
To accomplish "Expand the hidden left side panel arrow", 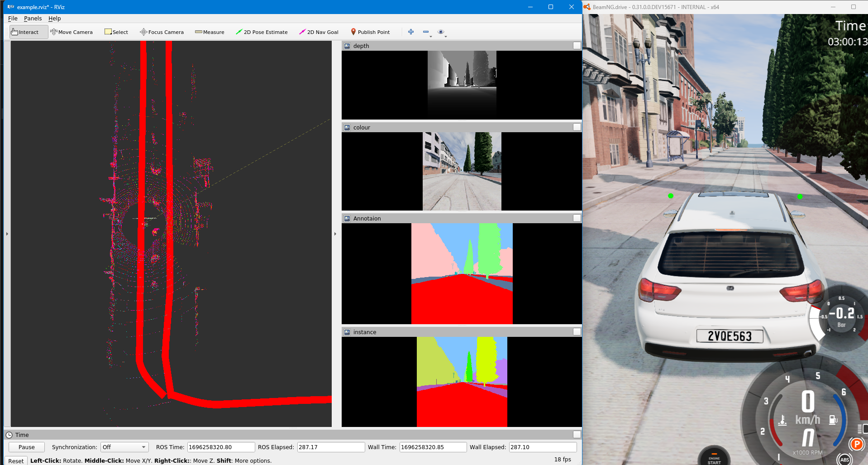I will pyautogui.click(x=7, y=234).
